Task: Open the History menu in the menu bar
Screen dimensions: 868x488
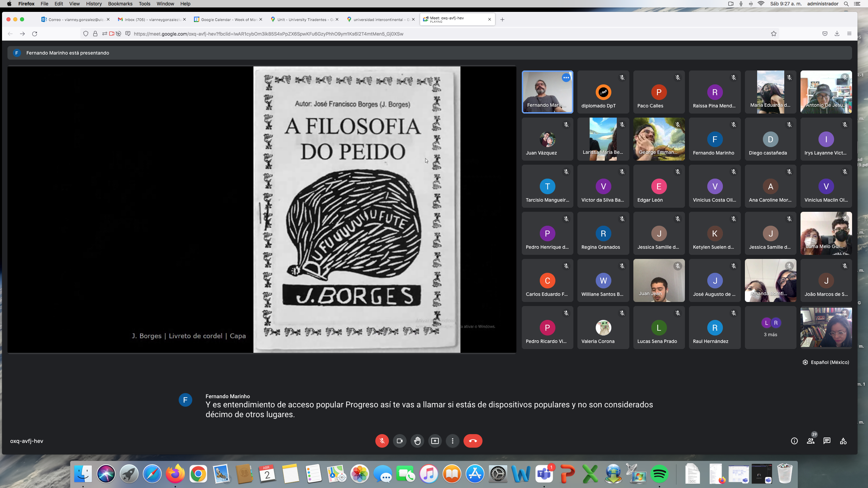Action: click(94, 4)
